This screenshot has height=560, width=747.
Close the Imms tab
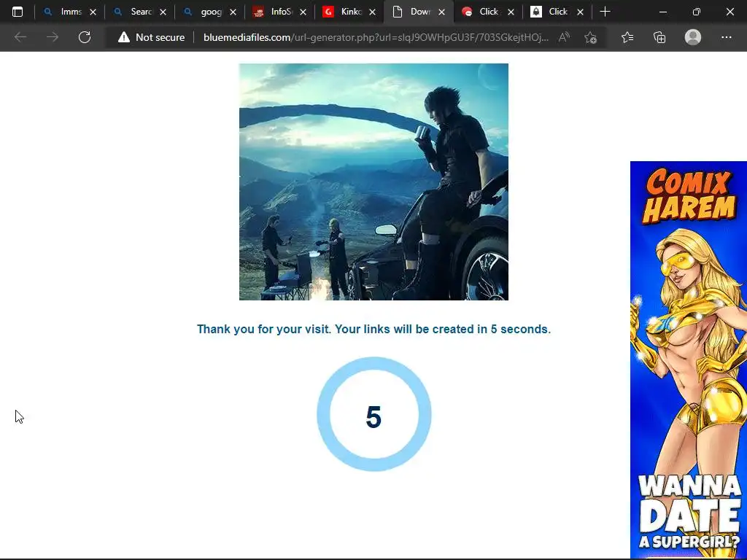(93, 12)
